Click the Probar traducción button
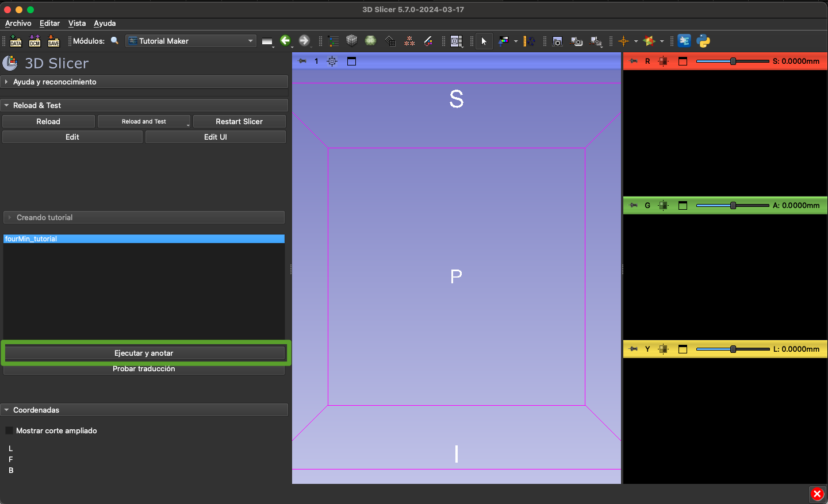828x504 pixels. 144,369
